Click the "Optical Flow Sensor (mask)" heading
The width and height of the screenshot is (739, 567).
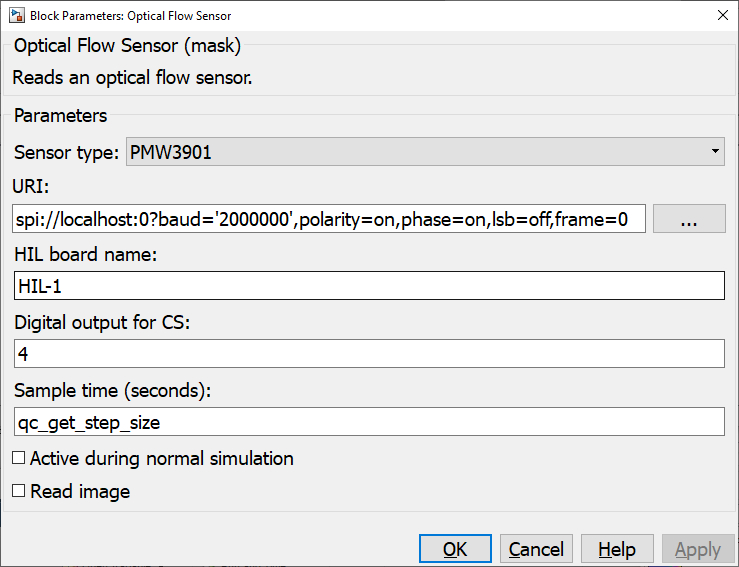(127, 45)
